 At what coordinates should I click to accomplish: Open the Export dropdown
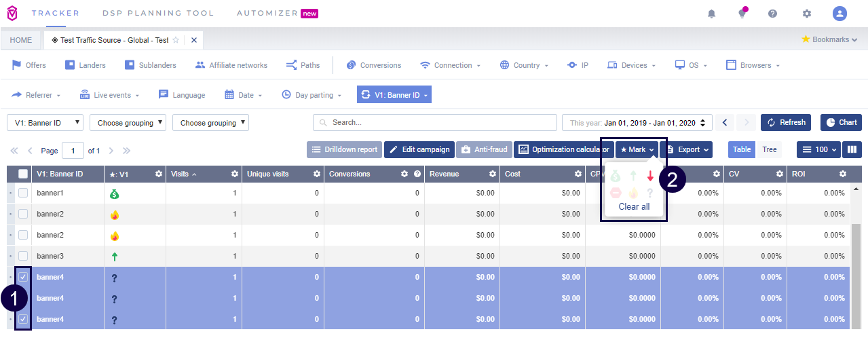[x=686, y=149]
